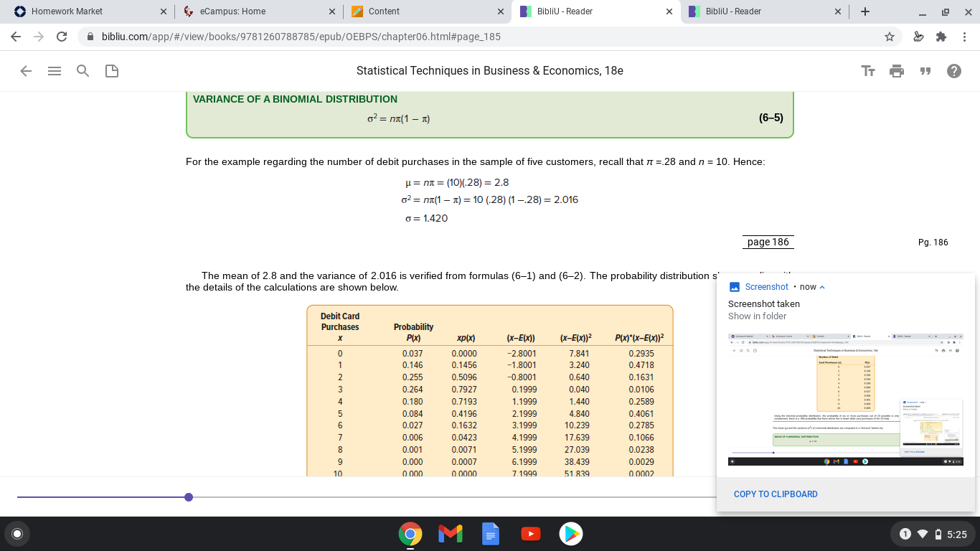Open system tray showing 5:25

point(932,534)
